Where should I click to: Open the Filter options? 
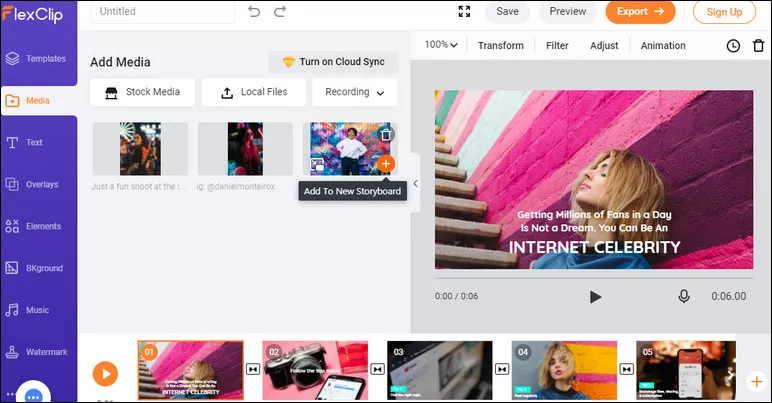557,45
